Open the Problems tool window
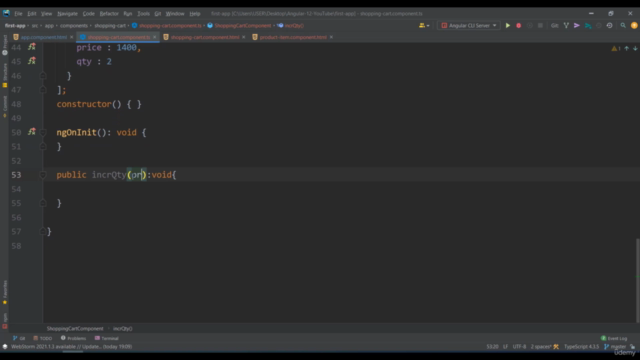The image size is (640, 360). coord(73,338)
